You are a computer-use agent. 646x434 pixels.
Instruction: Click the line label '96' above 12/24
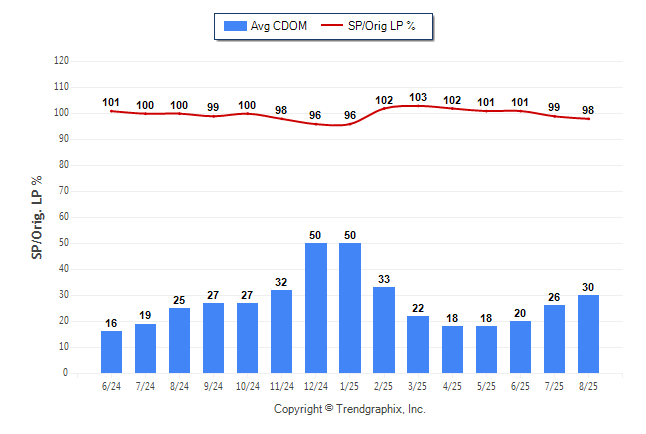point(315,115)
